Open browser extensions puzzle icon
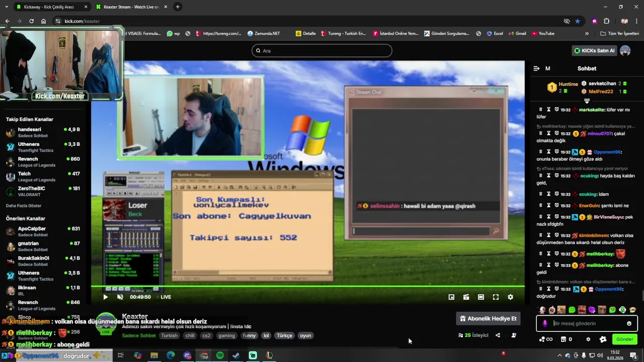The image size is (644, 362). point(606,21)
